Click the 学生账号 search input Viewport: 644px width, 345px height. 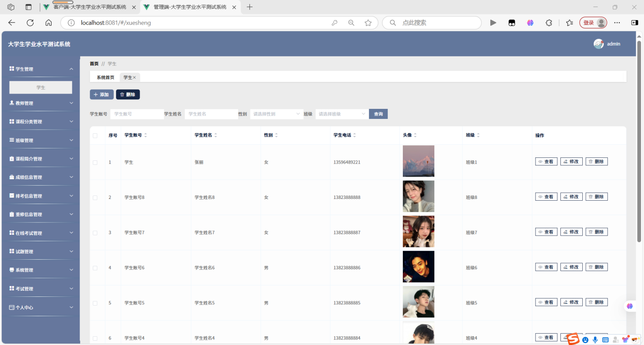point(137,114)
